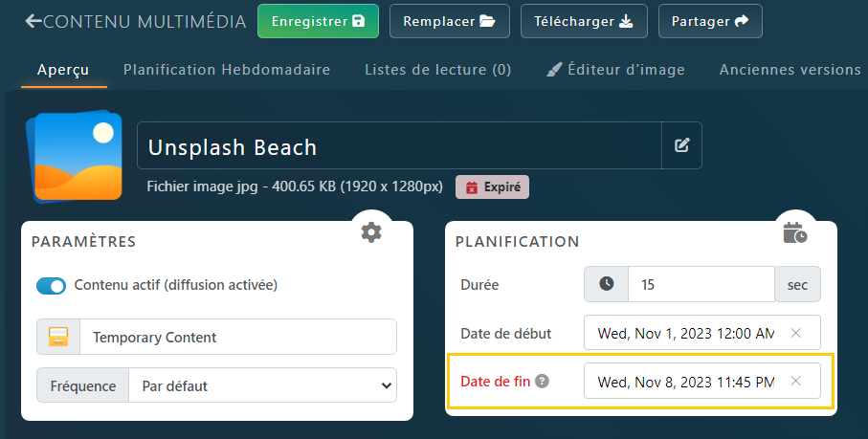Click the edit title pencil icon

(x=681, y=145)
